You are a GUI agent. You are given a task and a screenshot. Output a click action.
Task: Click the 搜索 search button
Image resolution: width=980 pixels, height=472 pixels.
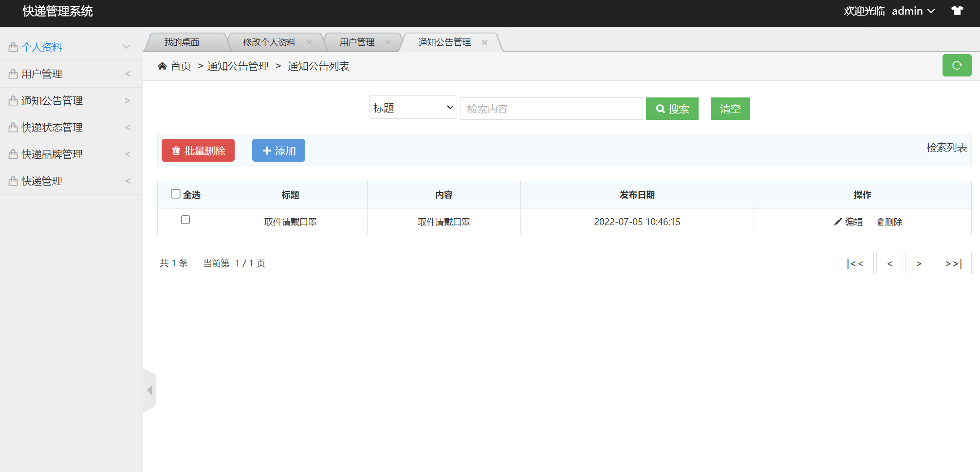click(x=672, y=108)
